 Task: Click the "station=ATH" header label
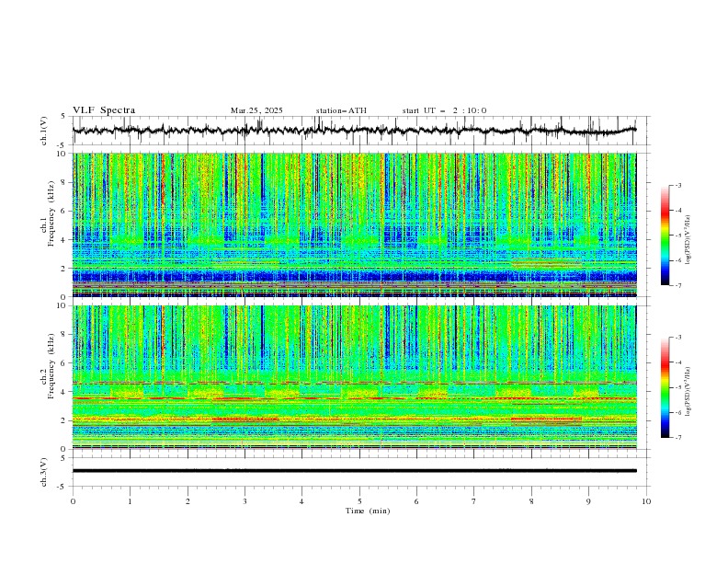pyautogui.click(x=341, y=110)
